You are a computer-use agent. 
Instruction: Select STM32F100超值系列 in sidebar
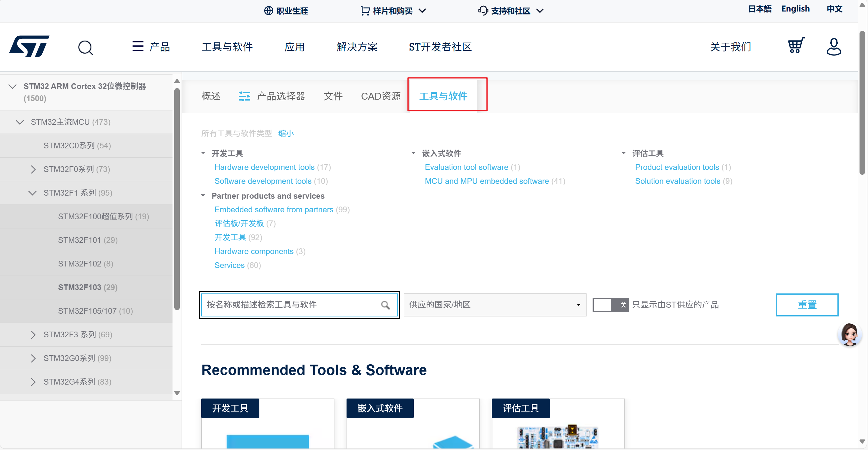tap(104, 217)
